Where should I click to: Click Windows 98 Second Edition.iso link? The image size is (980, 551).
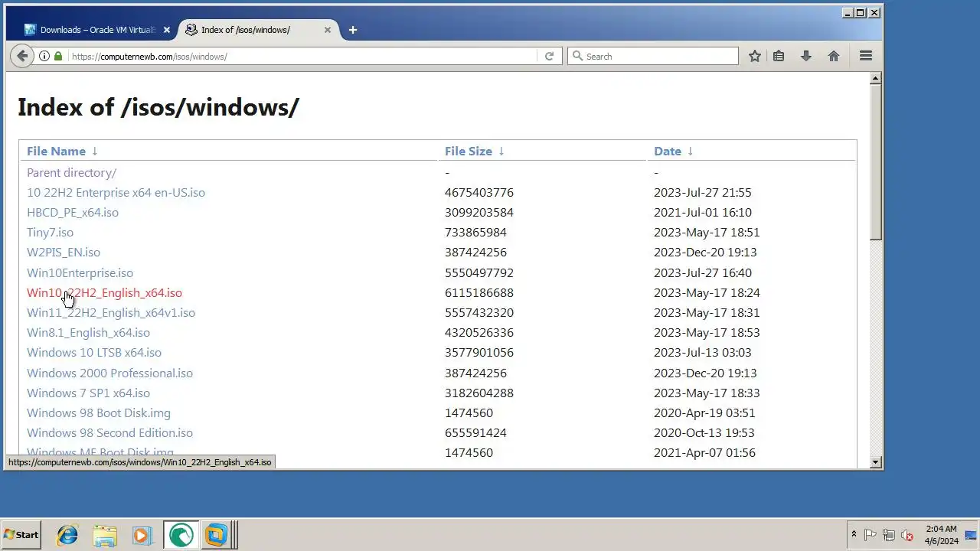pos(109,433)
